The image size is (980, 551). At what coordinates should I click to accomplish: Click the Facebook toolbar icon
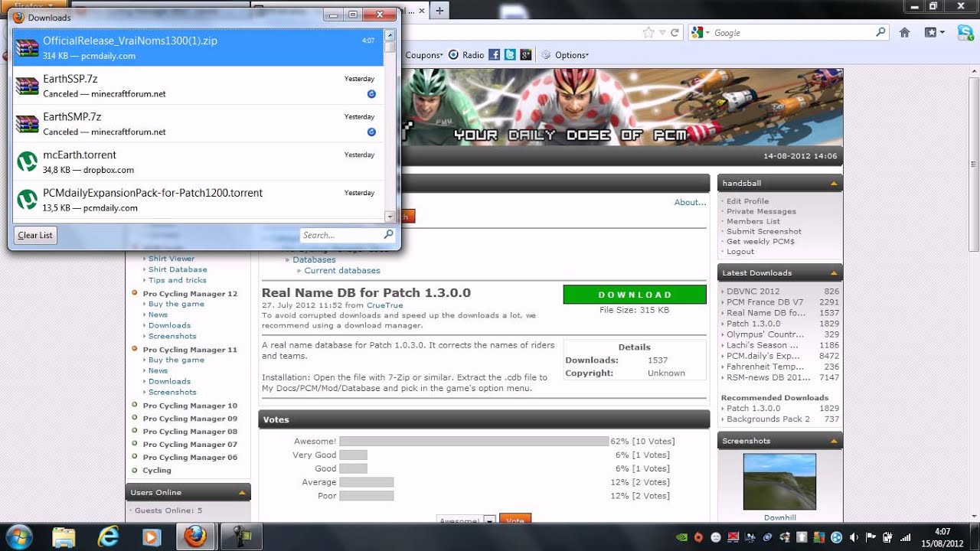pyautogui.click(x=495, y=55)
